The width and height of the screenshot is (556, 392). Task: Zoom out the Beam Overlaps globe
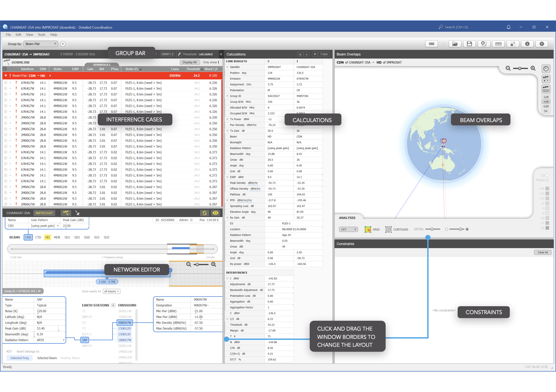[508, 68]
